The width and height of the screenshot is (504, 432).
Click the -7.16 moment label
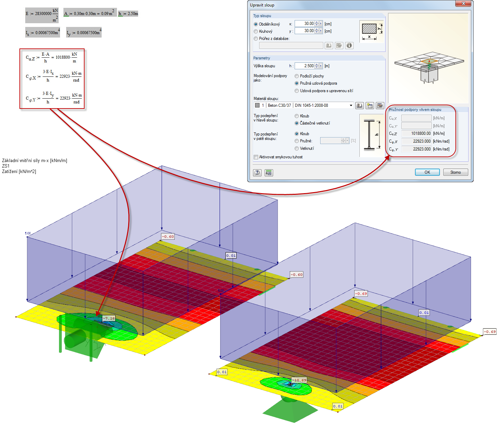(x=109, y=318)
